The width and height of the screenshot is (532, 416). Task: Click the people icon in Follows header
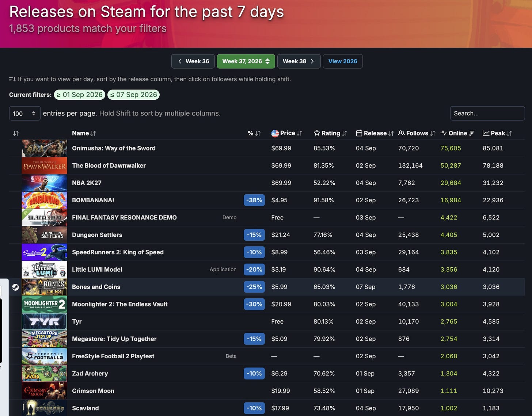tap(402, 133)
